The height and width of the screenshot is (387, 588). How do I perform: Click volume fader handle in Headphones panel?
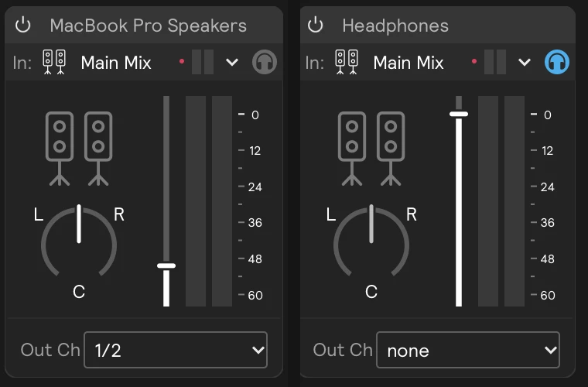coord(459,114)
